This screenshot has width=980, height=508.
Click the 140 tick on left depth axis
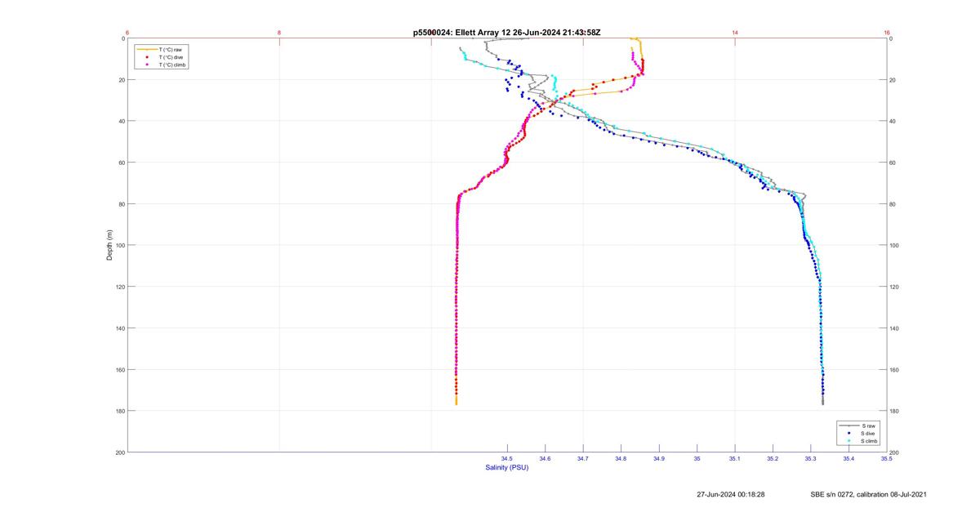coord(120,328)
